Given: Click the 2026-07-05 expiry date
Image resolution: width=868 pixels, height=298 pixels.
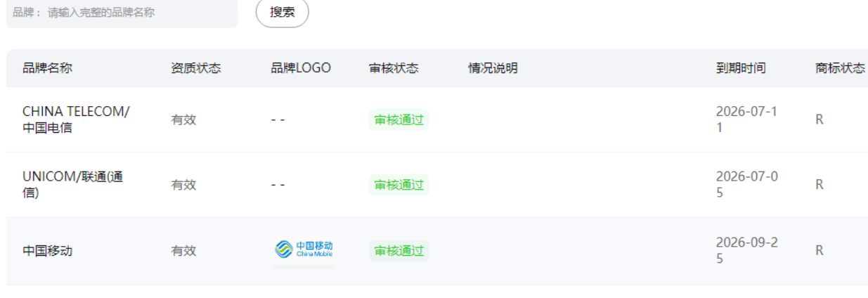Looking at the screenshot, I should [x=746, y=185].
